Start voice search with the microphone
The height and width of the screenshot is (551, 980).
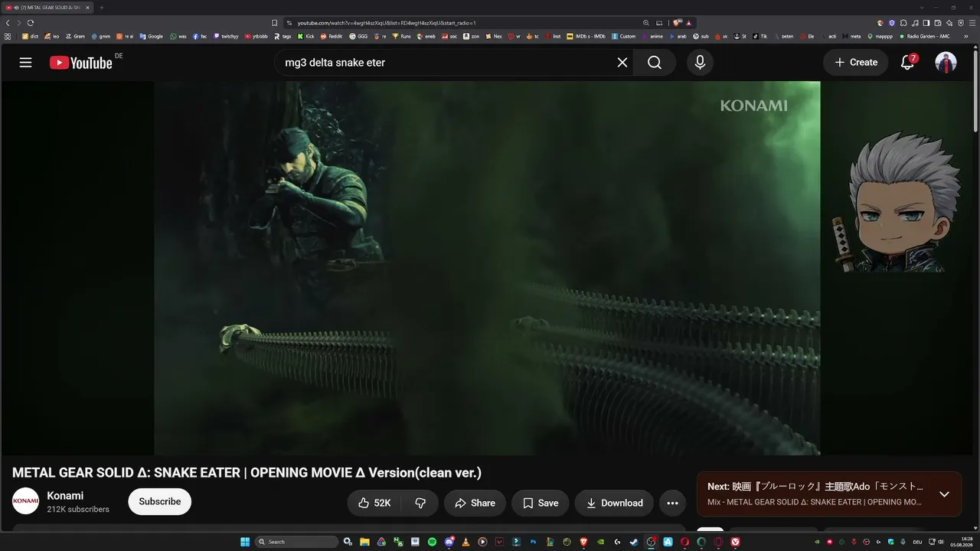pos(700,63)
